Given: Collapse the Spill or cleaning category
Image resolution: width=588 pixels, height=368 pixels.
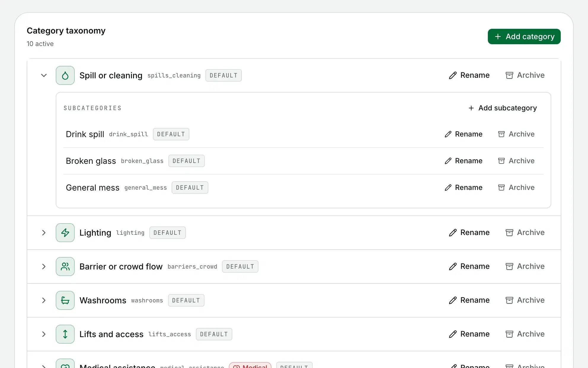Looking at the screenshot, I should tap(44, 75).
